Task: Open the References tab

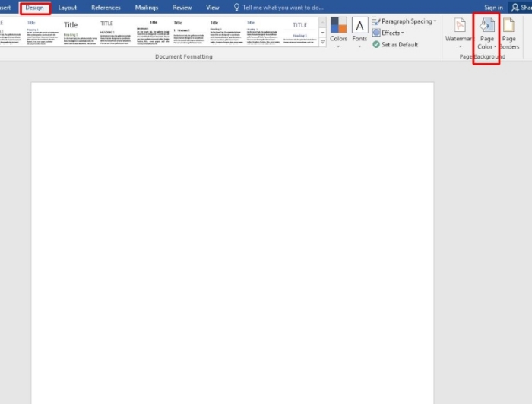Action: coord(106,8)
